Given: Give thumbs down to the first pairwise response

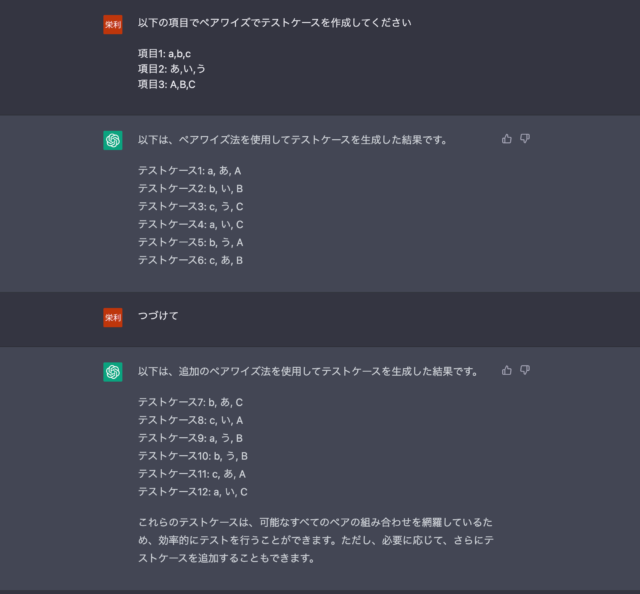Looking at the screenshot, I should click(525, 139).
